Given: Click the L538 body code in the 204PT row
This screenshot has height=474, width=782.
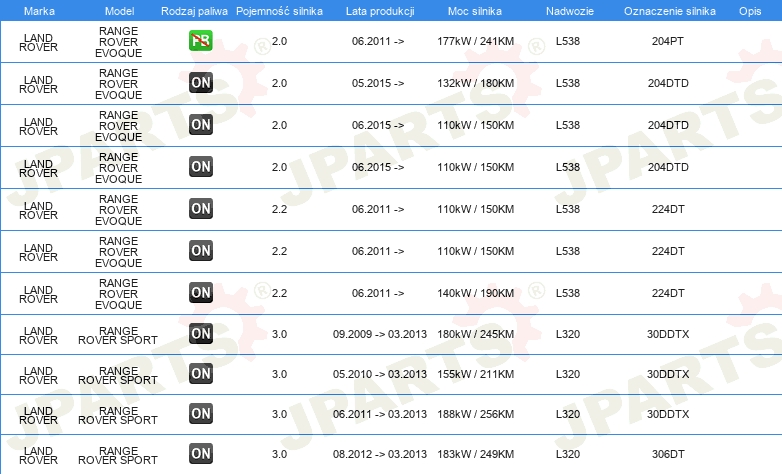Looking at the screenshot, I should pos(568,41).
